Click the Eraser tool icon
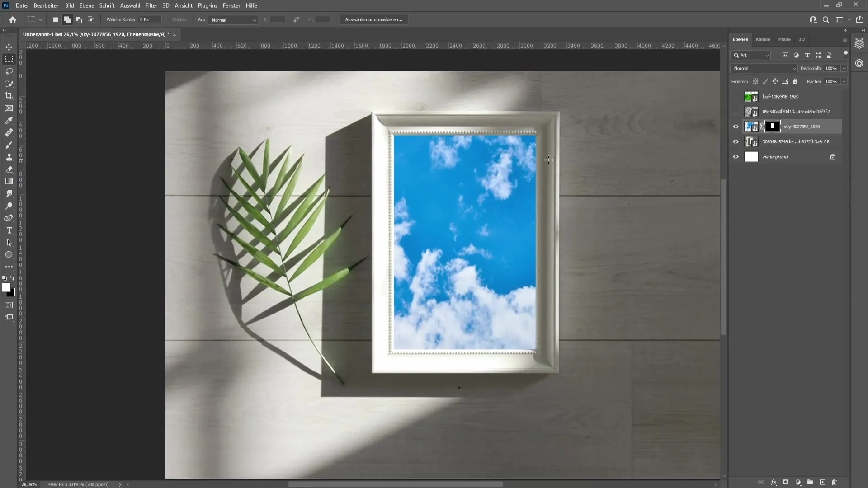Image resolution: width=868 pixels, height=488 pixels. point(9,169)
